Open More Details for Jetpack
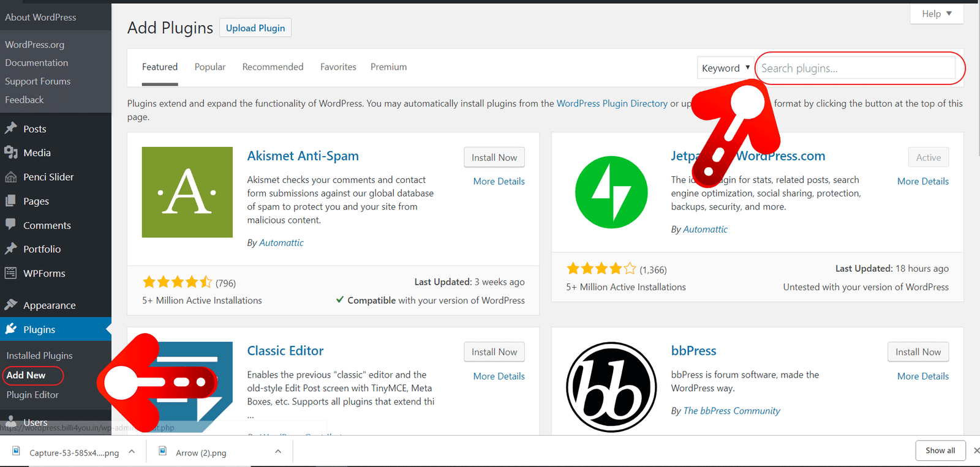 pyautogui.click(x=923, y=181)
